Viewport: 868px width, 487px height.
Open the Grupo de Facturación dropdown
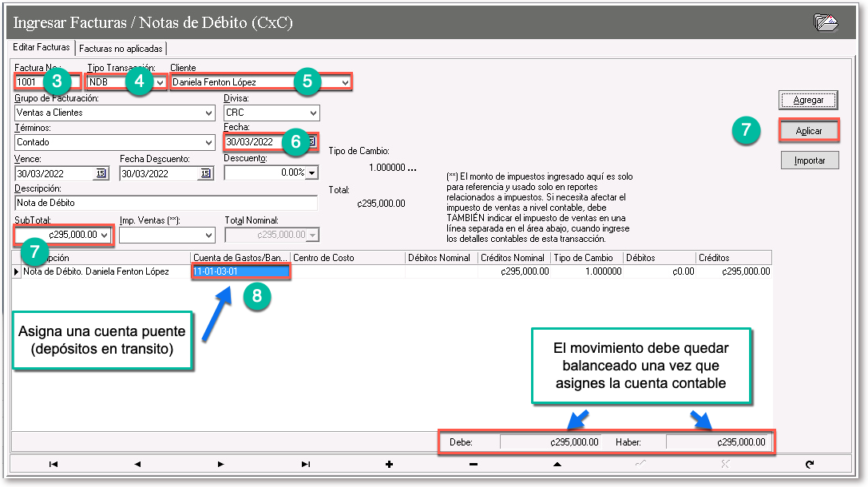pos(208,113)
